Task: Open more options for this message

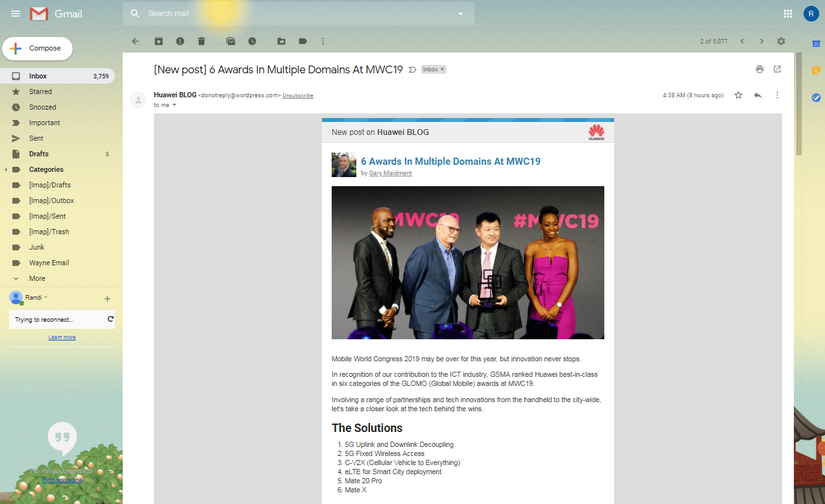Action: pyautogui.click(x=777, y=95)
